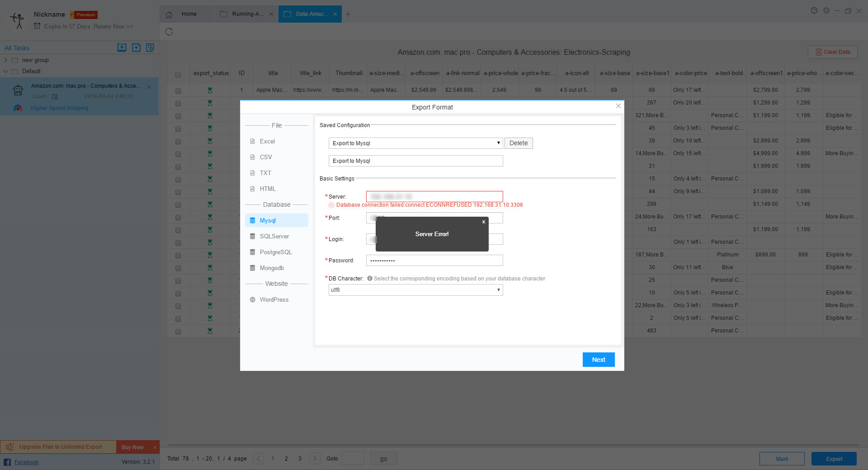Select WordPress website option
868x470 pixels.
click(274, 300)
